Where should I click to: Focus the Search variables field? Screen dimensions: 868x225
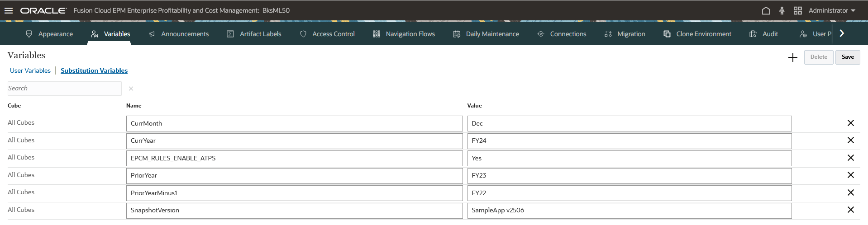click(x=65, y=89)
